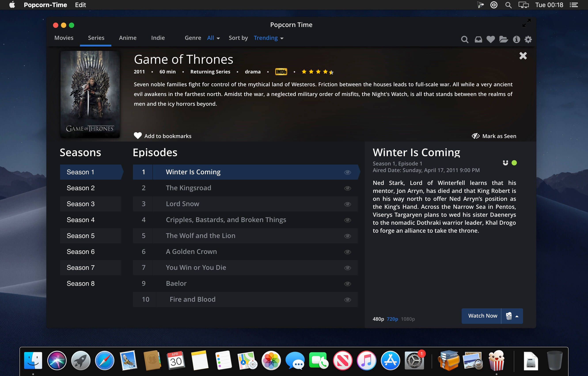Click the green torrent health indicator dot
The height and width of the screenshot is (376, 588).
coord(514,163)
